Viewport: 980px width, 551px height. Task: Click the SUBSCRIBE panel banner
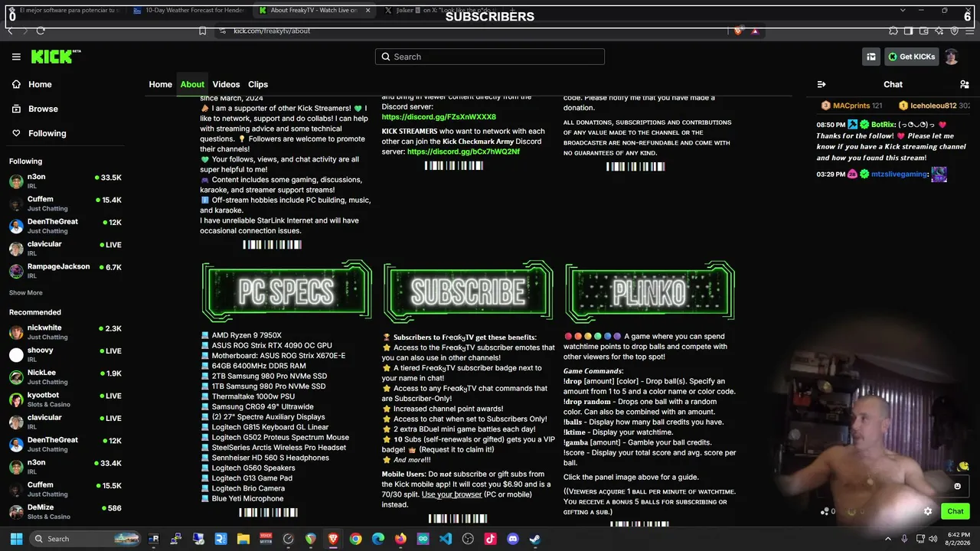pos(469,292)
